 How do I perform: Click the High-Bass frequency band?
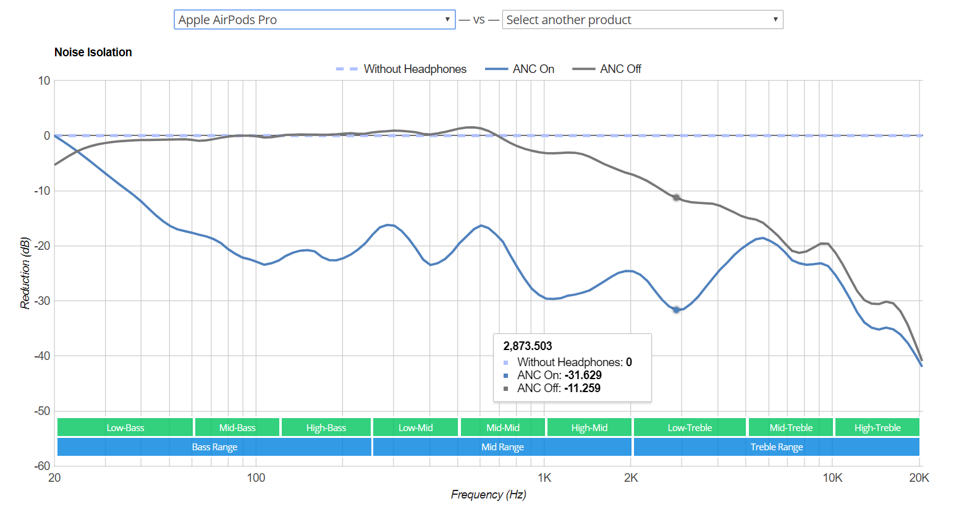point(326,427)
